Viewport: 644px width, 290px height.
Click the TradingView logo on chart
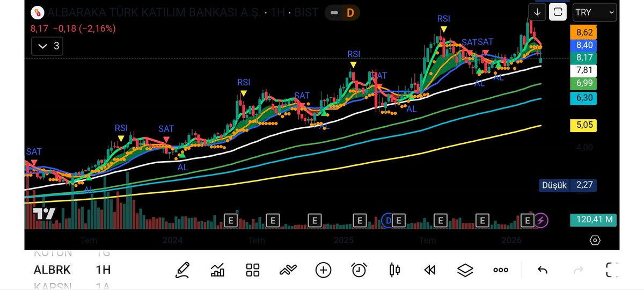pos(44,213)
